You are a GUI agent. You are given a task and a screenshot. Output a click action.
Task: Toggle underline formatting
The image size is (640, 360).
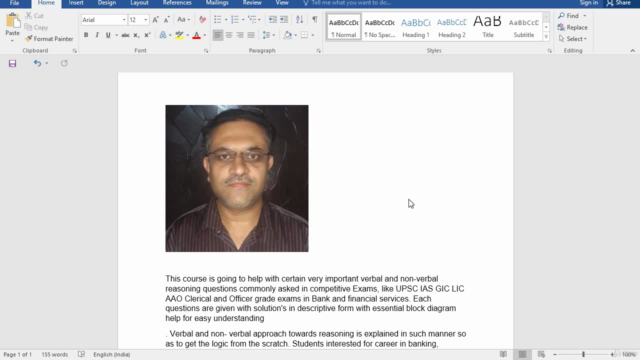[x=108, y=35]
